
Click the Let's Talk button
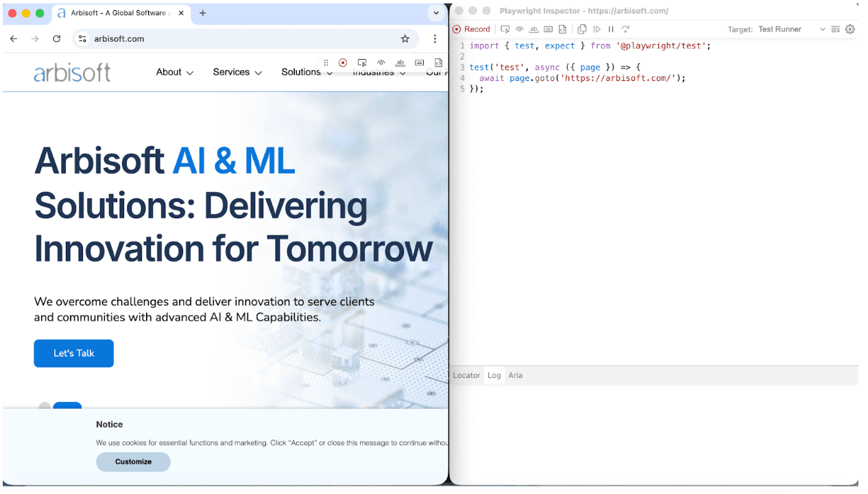tap(73, 353)
